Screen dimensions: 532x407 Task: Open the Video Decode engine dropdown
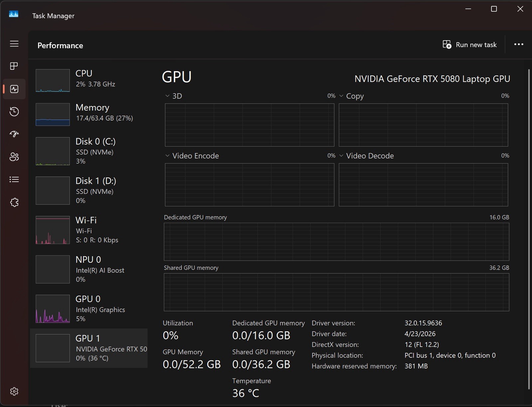coord(341,156)
